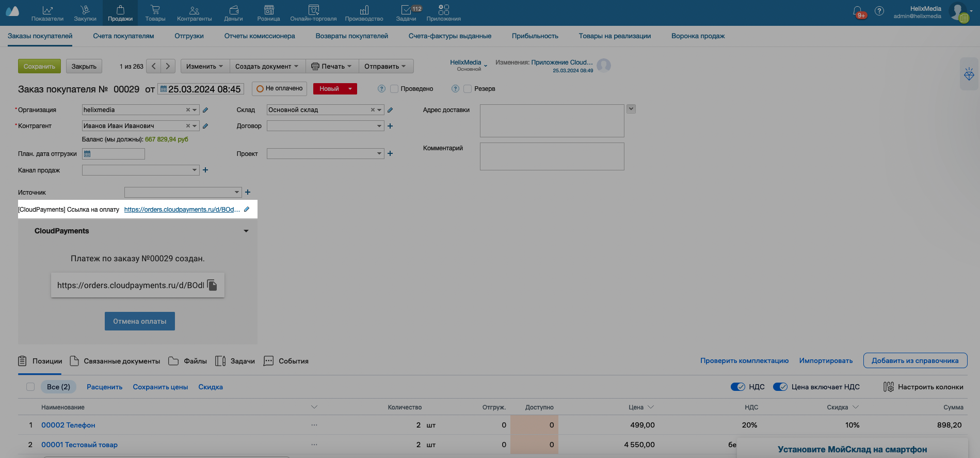This screenshot has width=980, height=458.
Task: Open the Онлайн-торговля section icon
Action: pyautogui.click(x=313, y=10)
